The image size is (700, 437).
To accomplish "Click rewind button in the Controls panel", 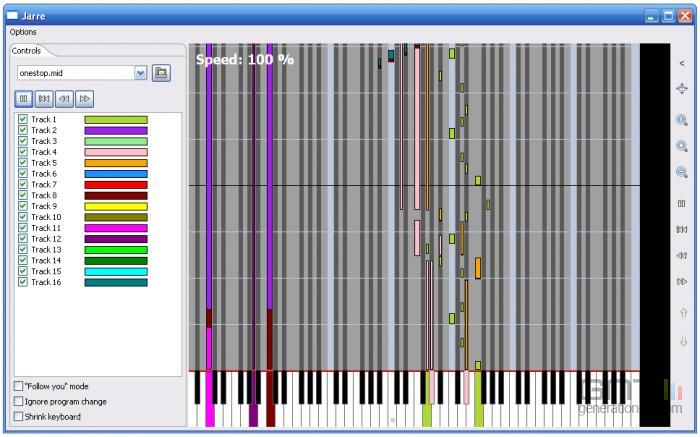I will [64, 98].
